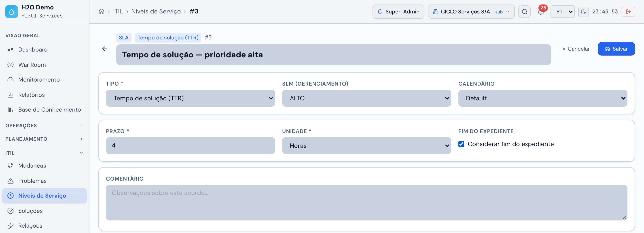The image size is (644, 233).
Task: Click the Super-Admin role badge
Action: click(398, 11)
